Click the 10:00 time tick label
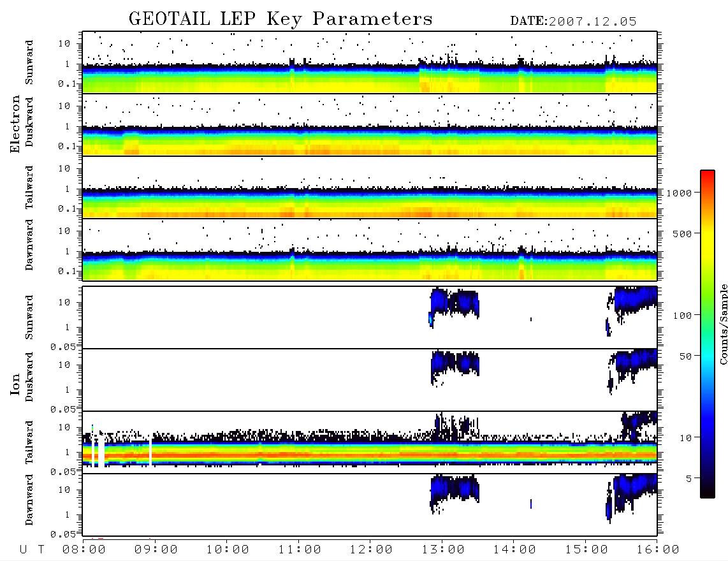 click(228, 550)
